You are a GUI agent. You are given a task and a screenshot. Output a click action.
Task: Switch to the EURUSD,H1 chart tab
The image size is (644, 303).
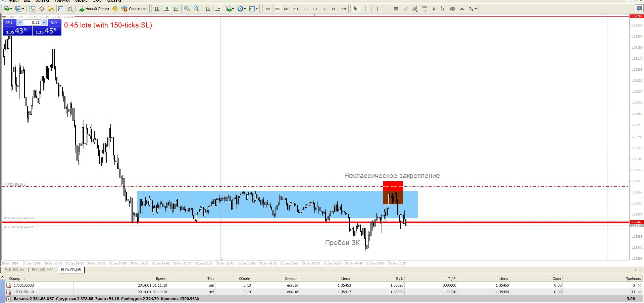click(x=14, y=270)
